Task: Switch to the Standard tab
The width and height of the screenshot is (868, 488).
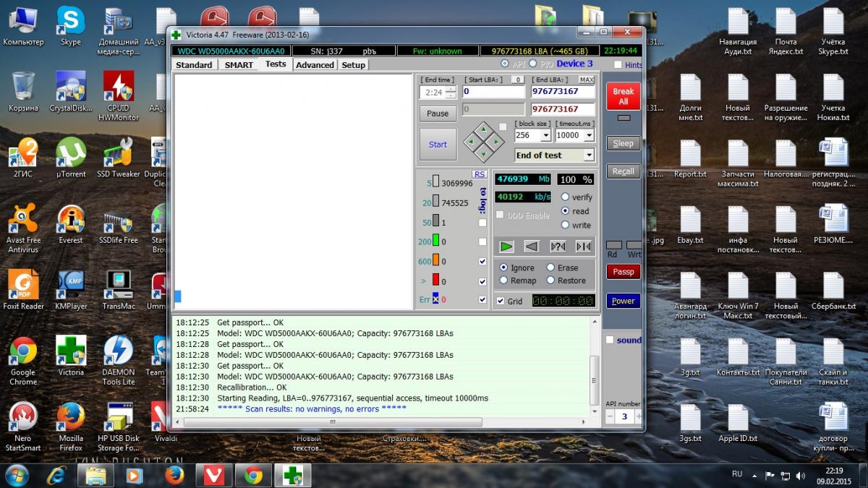Action: [x=194, y=64]
